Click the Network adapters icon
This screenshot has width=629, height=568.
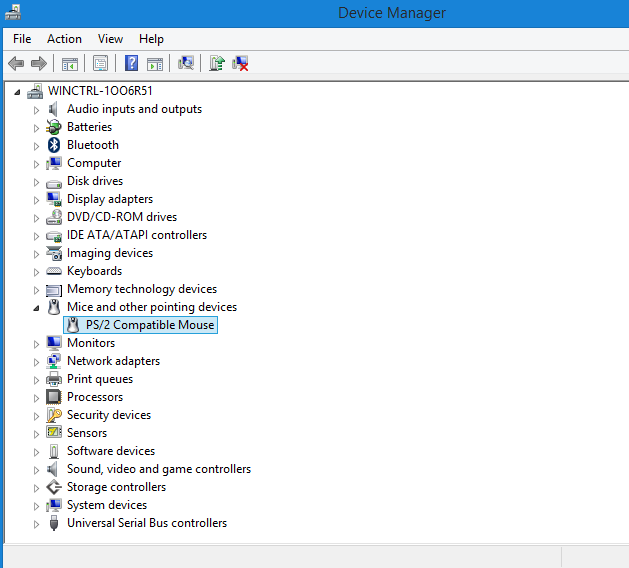tap(54, 361)
